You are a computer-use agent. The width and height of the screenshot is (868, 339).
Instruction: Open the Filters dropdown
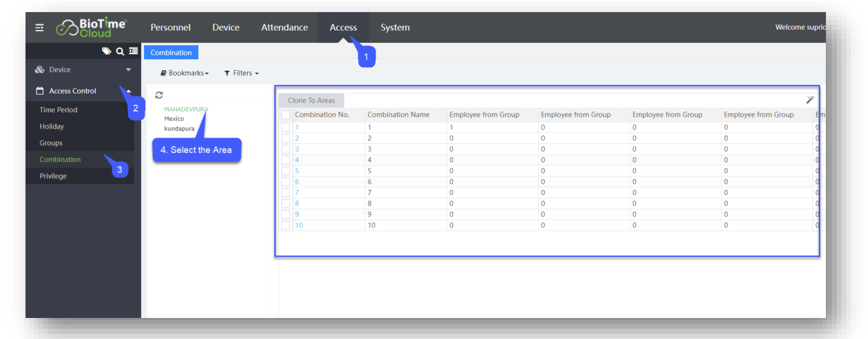point(241,73)
